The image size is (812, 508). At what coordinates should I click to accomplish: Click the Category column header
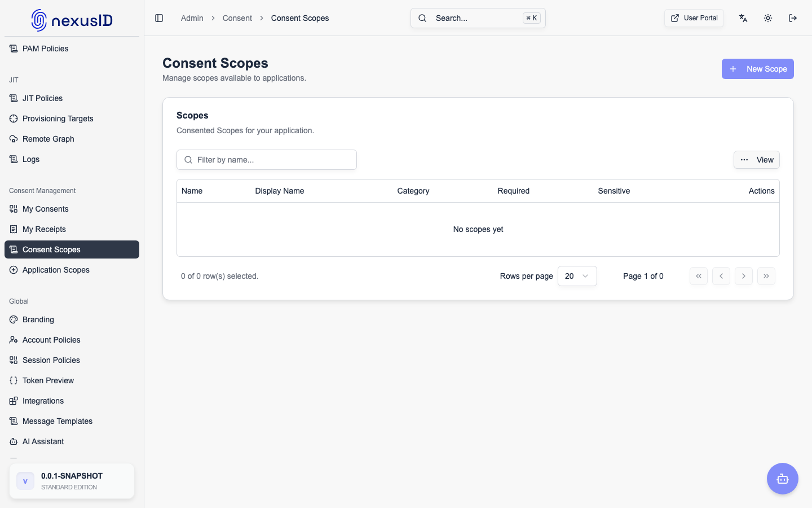[413, 191]
